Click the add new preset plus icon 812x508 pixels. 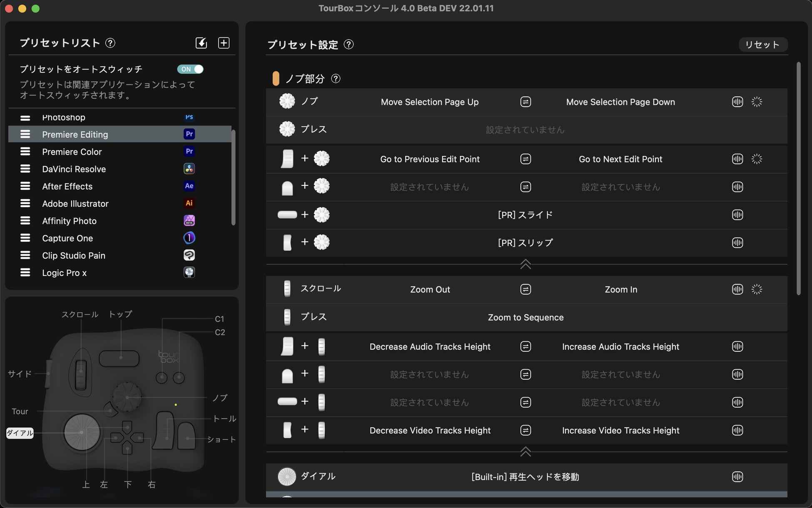(x=224, y=43)
